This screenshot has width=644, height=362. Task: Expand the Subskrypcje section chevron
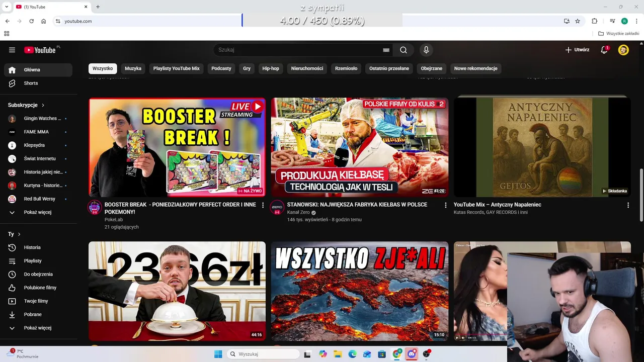tap(43, 105)
